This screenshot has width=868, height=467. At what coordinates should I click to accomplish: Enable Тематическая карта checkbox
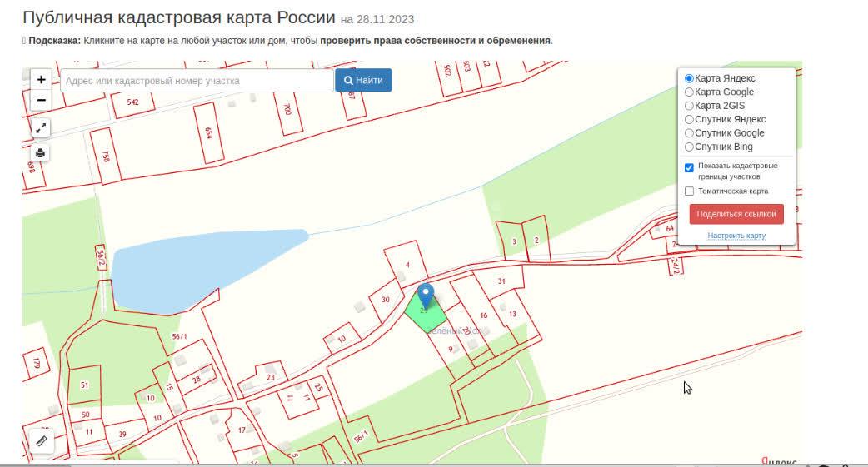point(689,191)
